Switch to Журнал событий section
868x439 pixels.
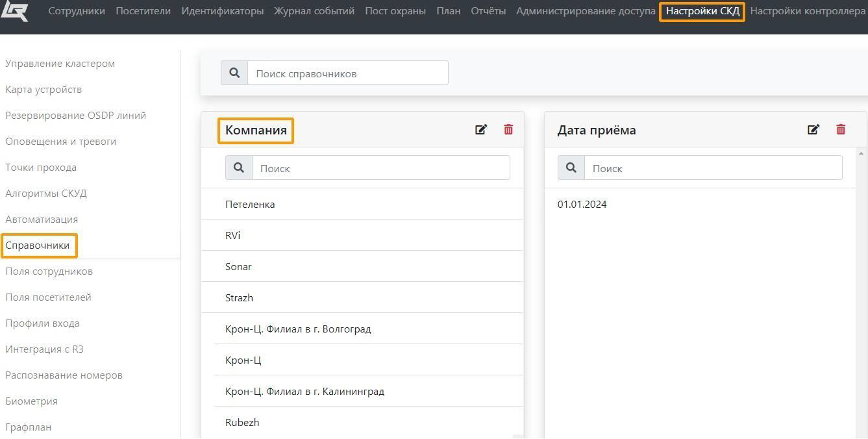[314, 11]
